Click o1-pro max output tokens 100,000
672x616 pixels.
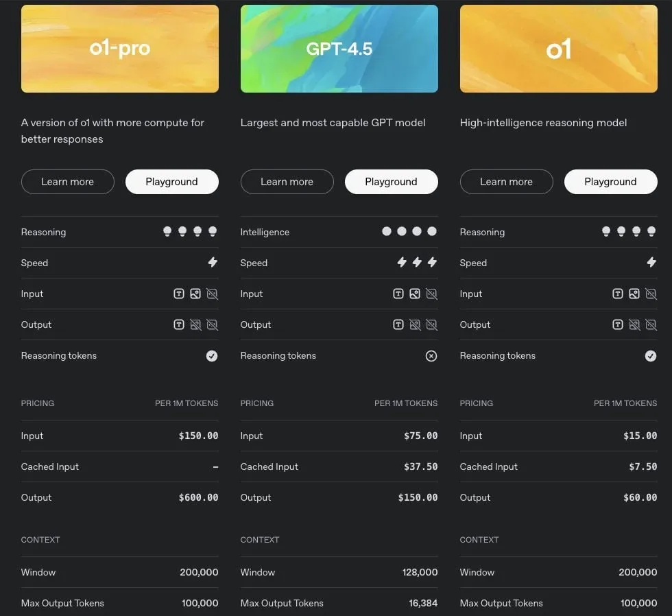point(200,603)
